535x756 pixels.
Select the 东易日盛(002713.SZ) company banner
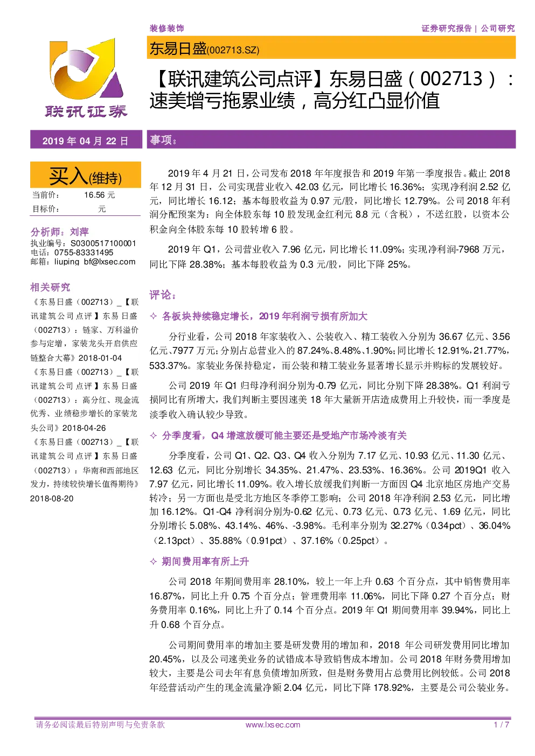[x=332, y=48]
